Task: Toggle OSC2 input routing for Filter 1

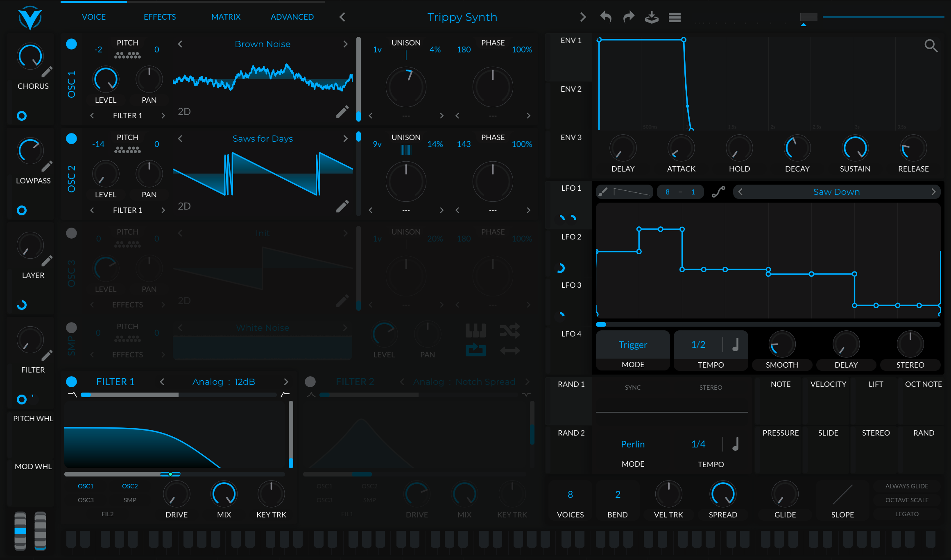Action: (x=130, y=486)
